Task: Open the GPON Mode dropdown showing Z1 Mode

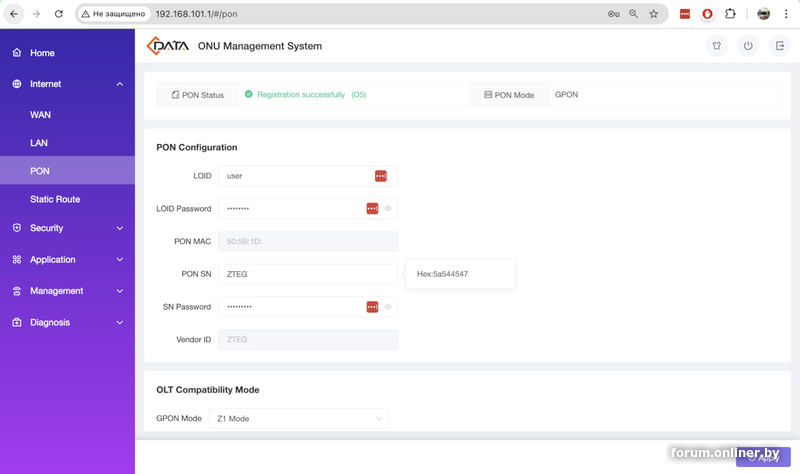Action: (x=298, y=419)
